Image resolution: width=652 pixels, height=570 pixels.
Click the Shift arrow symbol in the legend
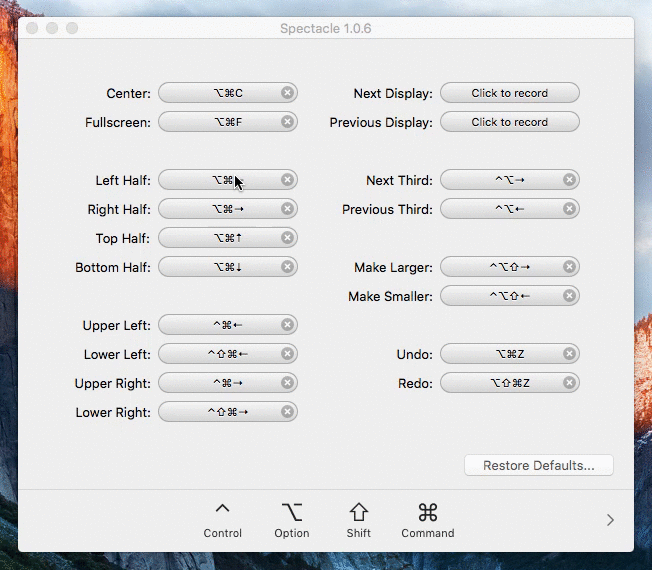coord(358,512)
